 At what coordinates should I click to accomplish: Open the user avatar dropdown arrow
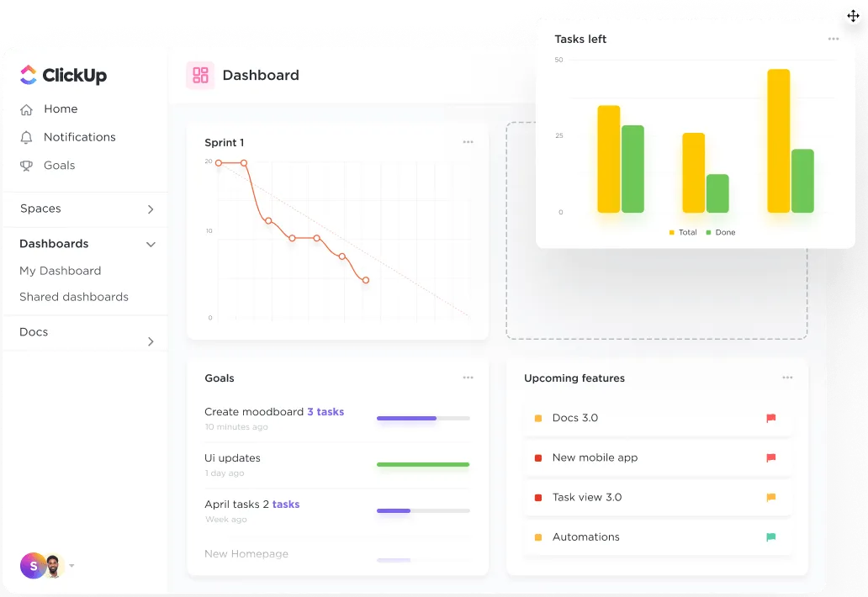71,565
